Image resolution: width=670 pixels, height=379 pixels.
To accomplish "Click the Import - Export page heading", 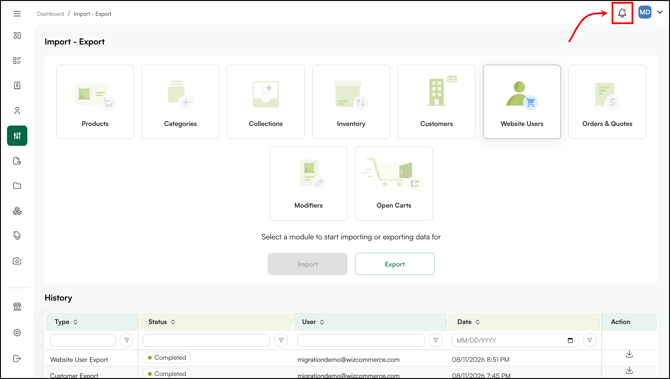I will [74, 42].
